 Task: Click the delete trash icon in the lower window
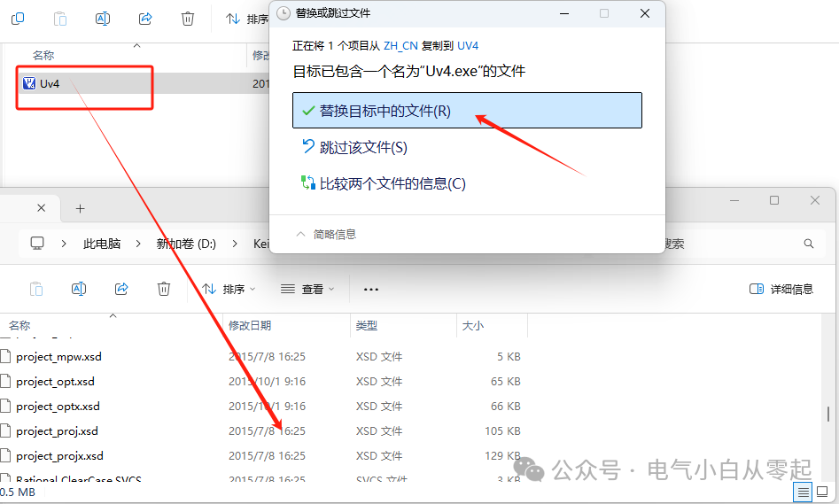click(164, 289)
